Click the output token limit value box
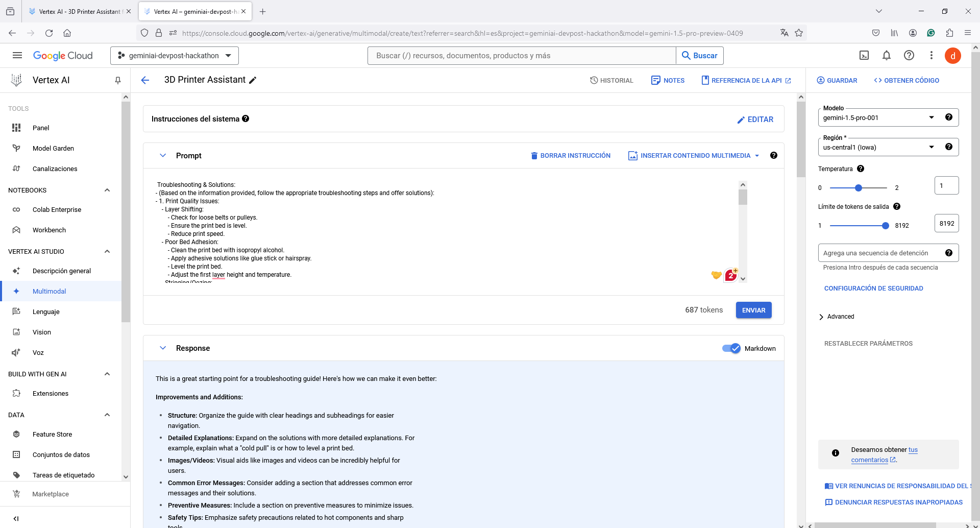 (x=946, y=223)
